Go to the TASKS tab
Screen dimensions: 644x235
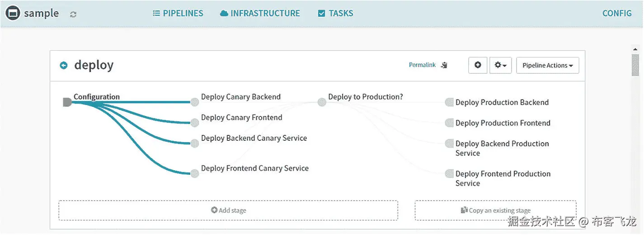pos(335,13)
